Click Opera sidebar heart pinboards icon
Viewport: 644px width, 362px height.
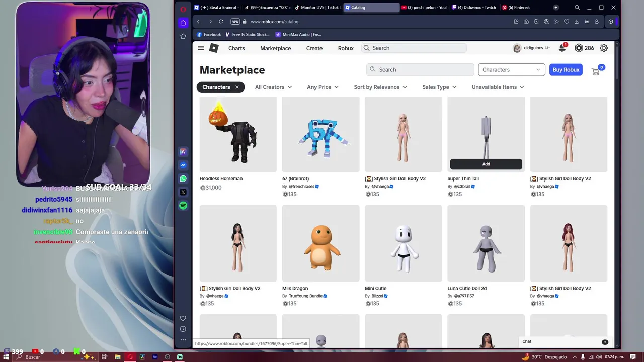pyautogui.click(x=183, y=318)
